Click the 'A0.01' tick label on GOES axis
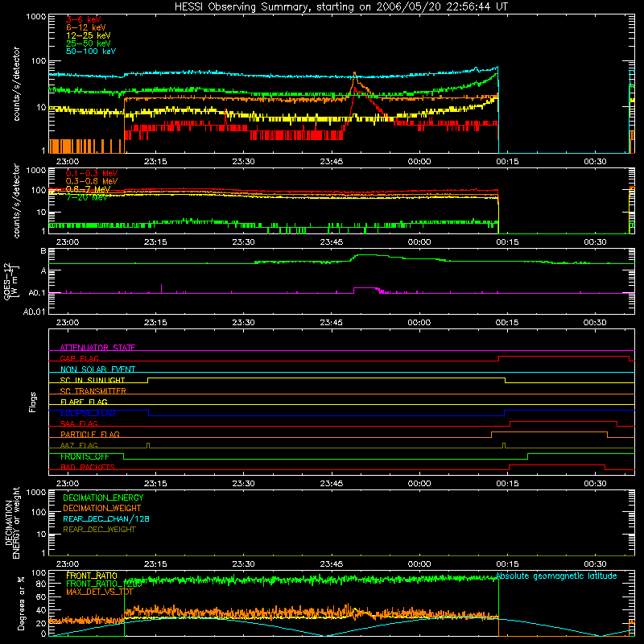 [x=35, y=312]
